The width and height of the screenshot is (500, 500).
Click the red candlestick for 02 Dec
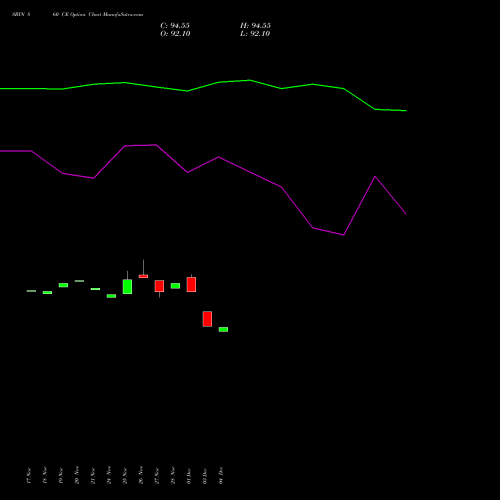point(207,319)
